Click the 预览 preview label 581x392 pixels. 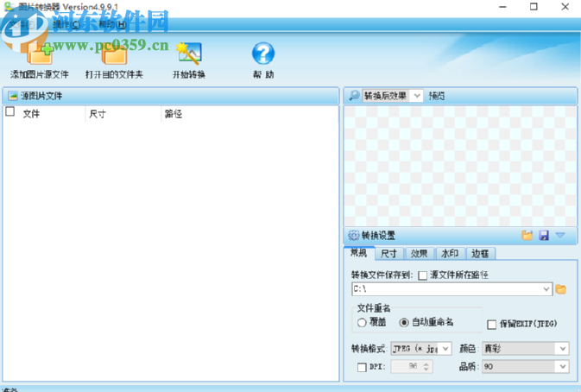pos(437,96)
